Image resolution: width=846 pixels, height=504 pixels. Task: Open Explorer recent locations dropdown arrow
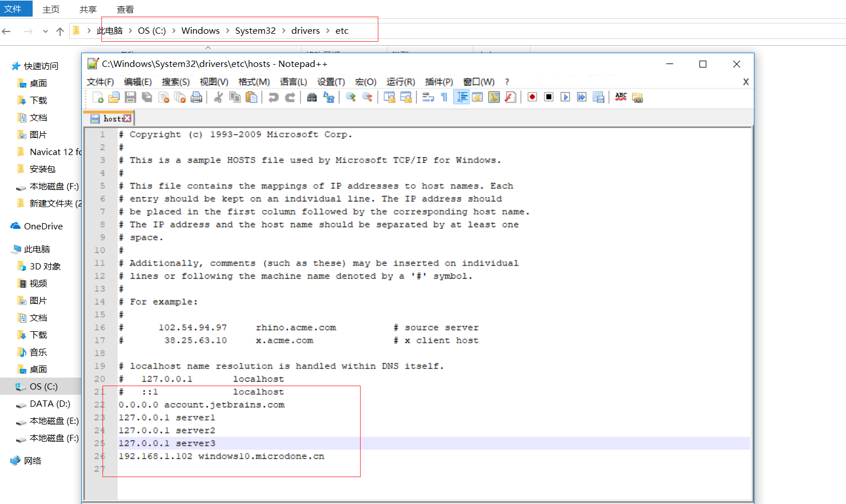click(45, 31)
